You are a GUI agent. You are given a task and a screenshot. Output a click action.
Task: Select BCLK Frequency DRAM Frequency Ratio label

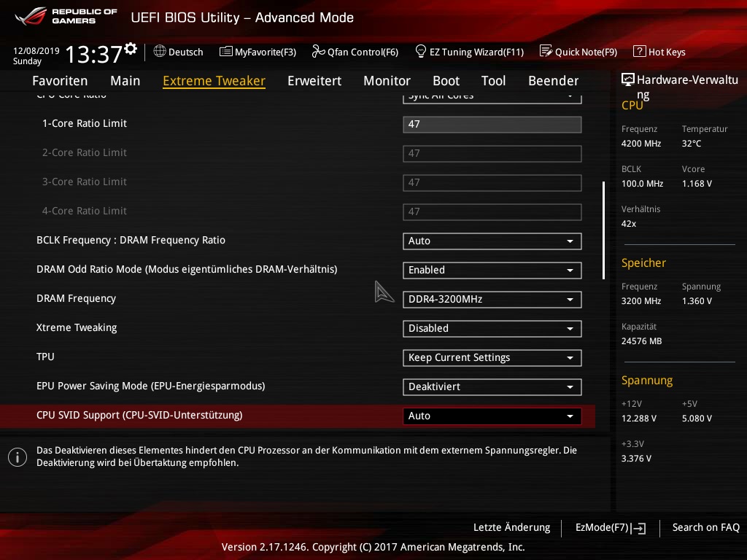[x=131, y=240]
